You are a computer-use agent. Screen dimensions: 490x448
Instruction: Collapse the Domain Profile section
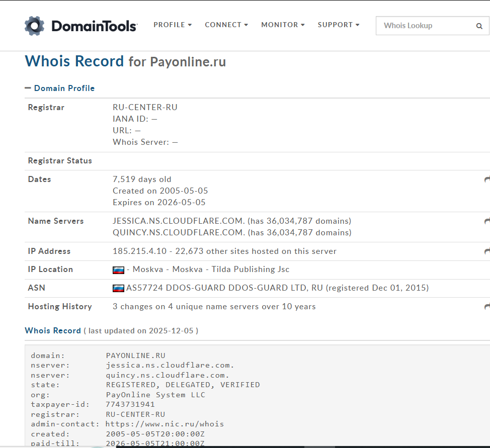(28, 88)
